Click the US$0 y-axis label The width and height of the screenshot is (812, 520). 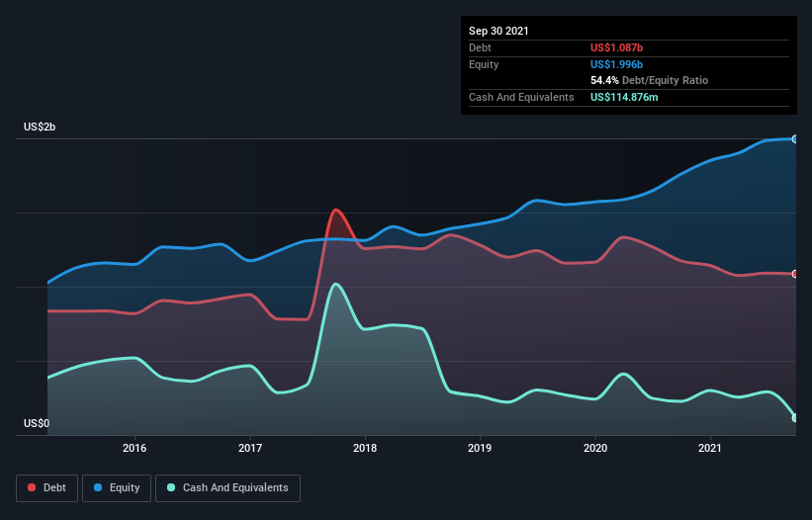37,423
